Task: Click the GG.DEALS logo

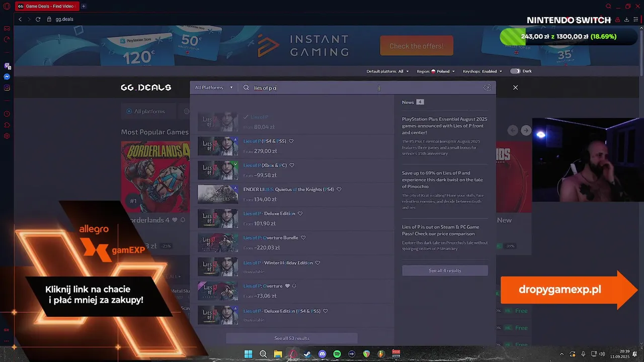Action: (x=146, y=87)
